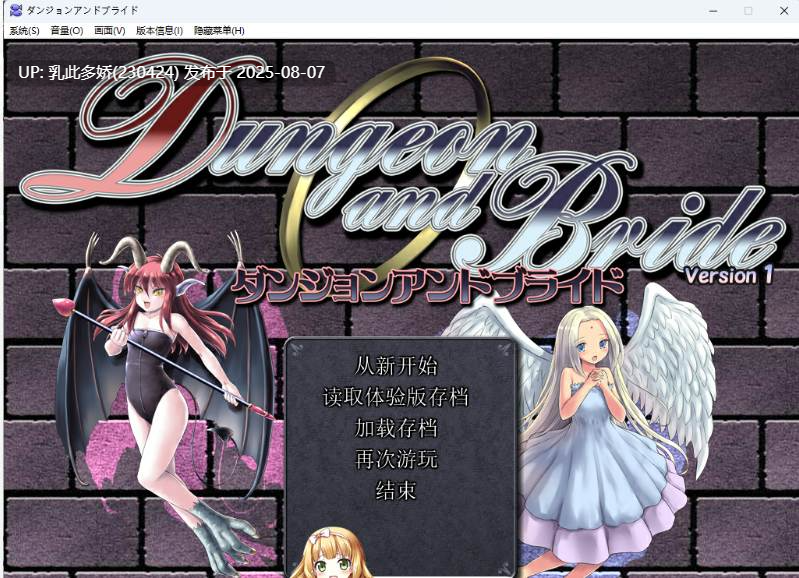
Task: Start a new game via 从新开始
Action: point(396,365)
